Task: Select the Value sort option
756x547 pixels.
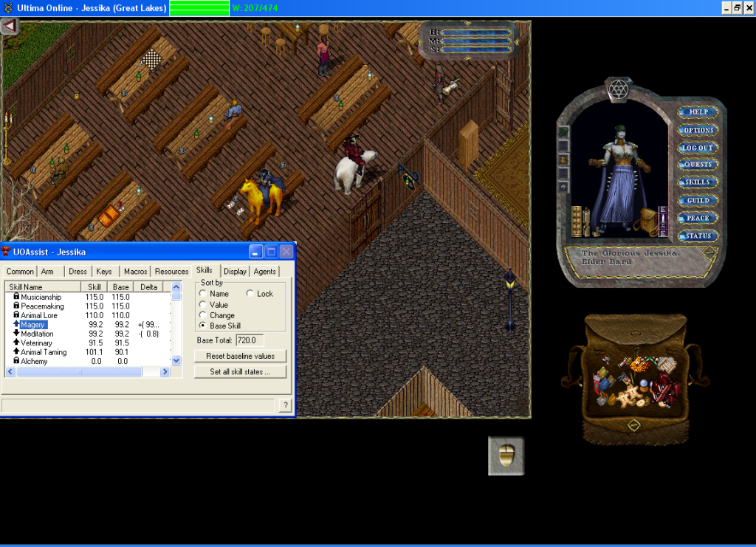Action: (x=214, y=305)
